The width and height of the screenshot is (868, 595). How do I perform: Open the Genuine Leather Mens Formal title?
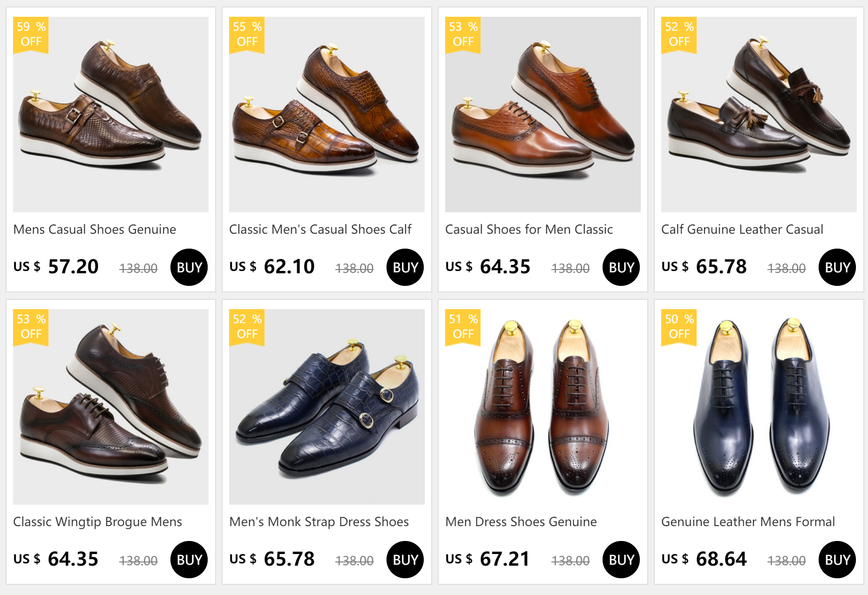click(x=748, y=522)
